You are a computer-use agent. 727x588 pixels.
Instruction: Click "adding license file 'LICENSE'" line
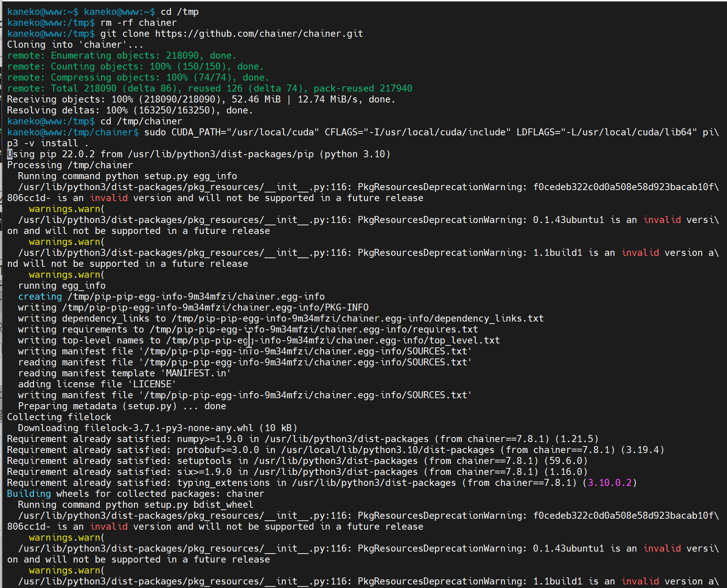[97, 384]
